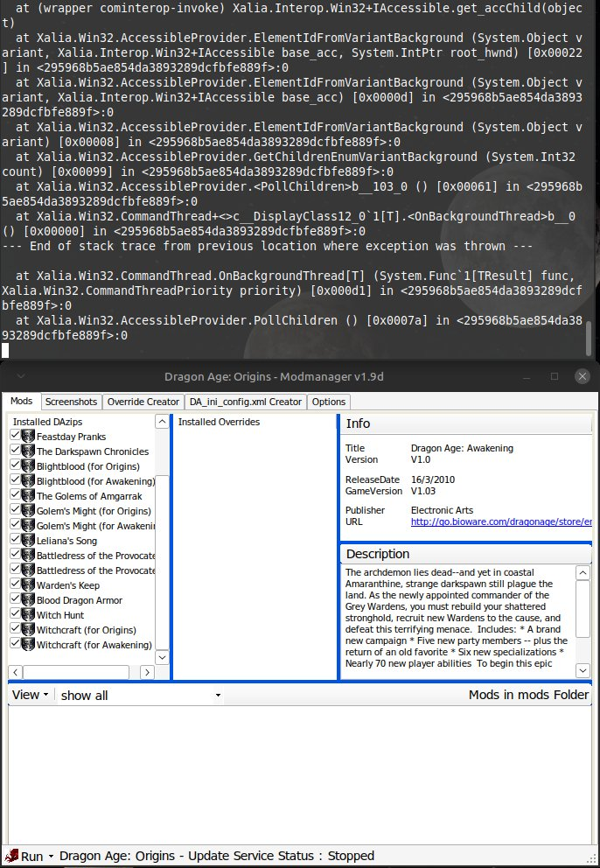The width and height of the screenshot is (600, 868).
Task: Click DAzips list scroll up arrow
Action: 162,422
